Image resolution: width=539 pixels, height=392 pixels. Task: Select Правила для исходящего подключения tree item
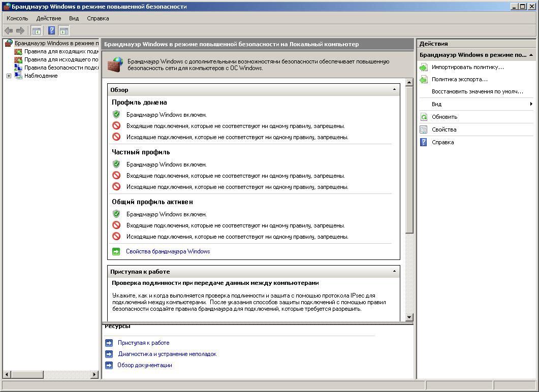click(x=61, y=59)
